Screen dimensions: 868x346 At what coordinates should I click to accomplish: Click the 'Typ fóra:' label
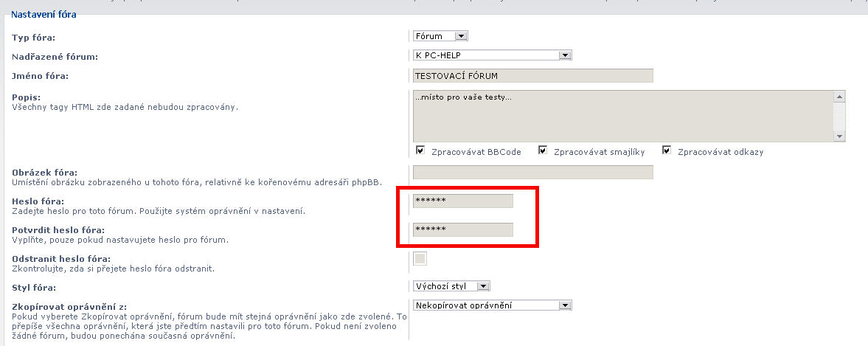tap(34, 38)
